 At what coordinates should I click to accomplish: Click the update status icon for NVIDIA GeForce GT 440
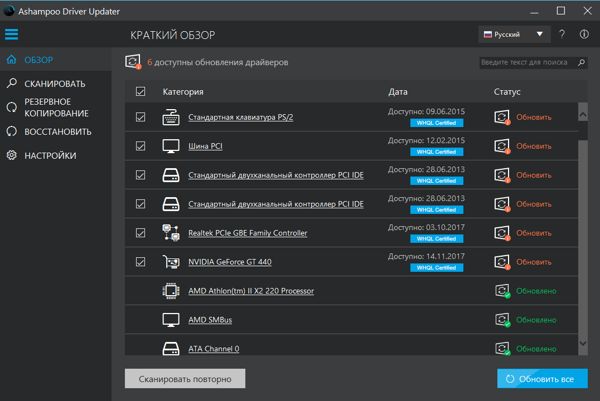502,262
